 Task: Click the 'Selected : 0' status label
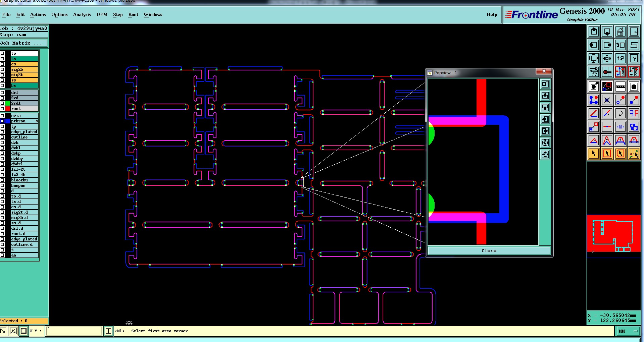click(24, 321)
